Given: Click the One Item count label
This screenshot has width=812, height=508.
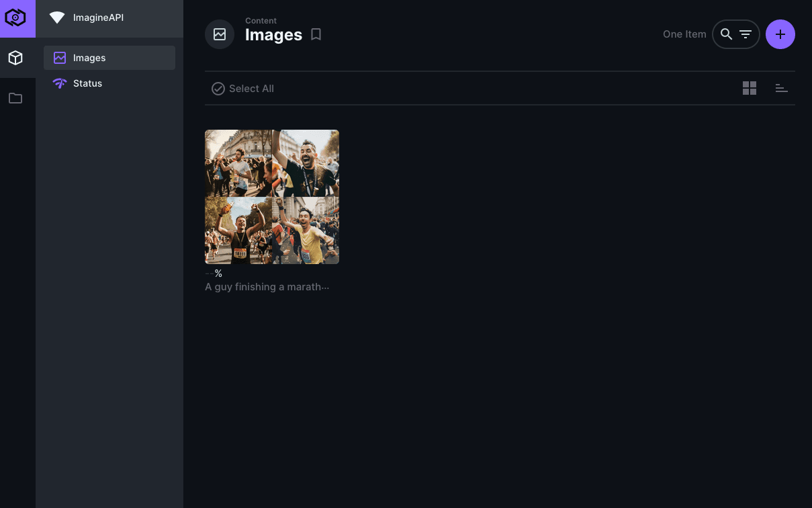Looking at the screenshot, I should 684,34.
